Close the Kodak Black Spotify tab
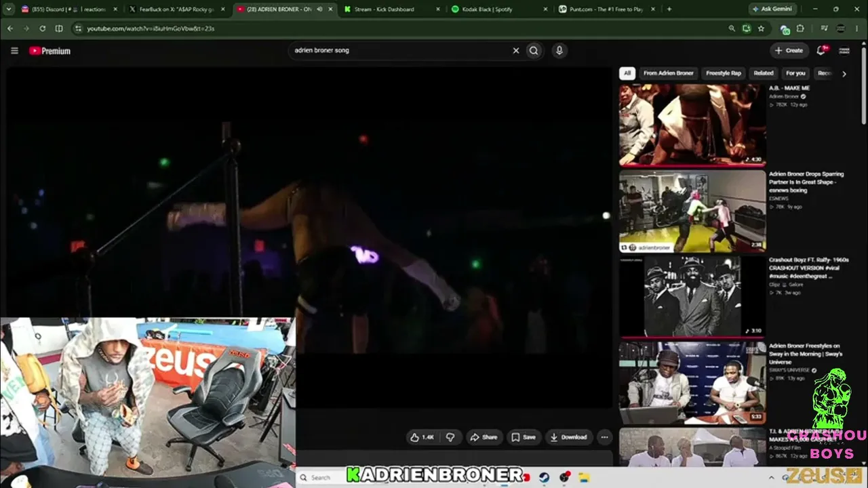 pos(546,9)
